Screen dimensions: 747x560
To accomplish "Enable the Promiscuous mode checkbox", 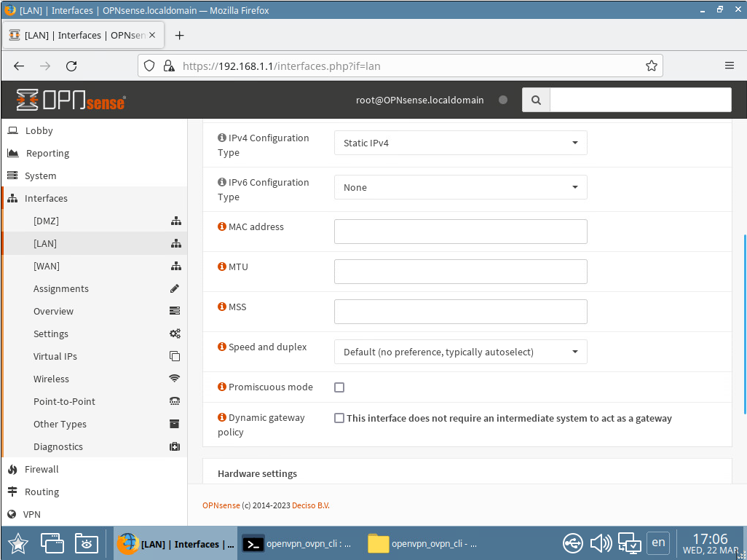I will click(x=339, y=387).
